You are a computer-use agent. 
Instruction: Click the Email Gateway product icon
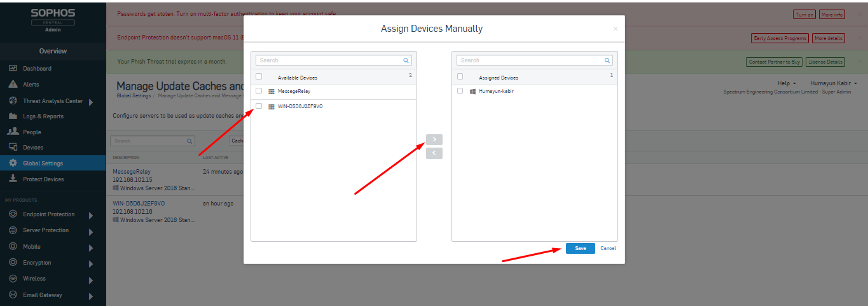[13, 295]
